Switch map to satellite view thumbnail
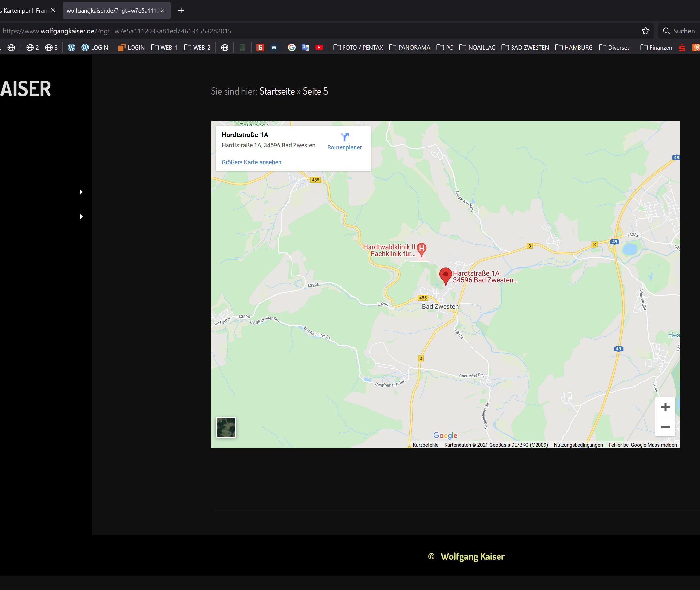Image resolution: width=700 pixels, height=590 pixels. [226, 427]
